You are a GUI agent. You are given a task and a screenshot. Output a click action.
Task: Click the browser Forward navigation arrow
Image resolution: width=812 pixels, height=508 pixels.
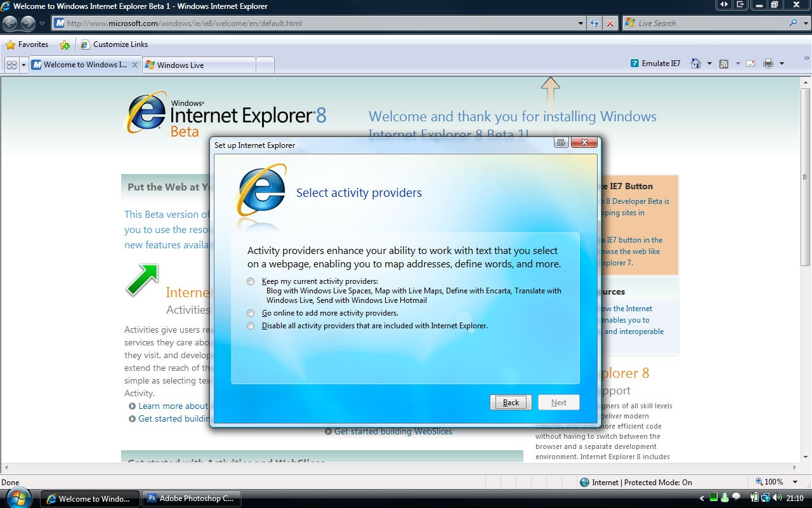[28, 23]
